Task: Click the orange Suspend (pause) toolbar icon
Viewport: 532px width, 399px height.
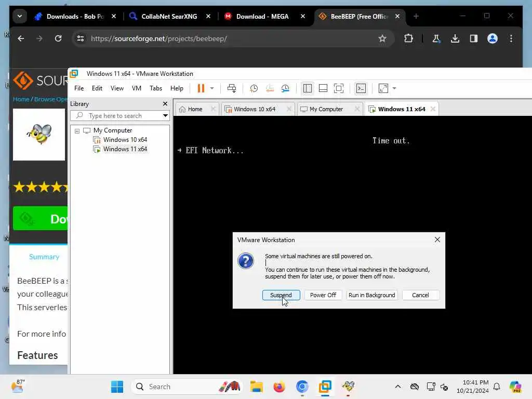Action: click(201, 88)
